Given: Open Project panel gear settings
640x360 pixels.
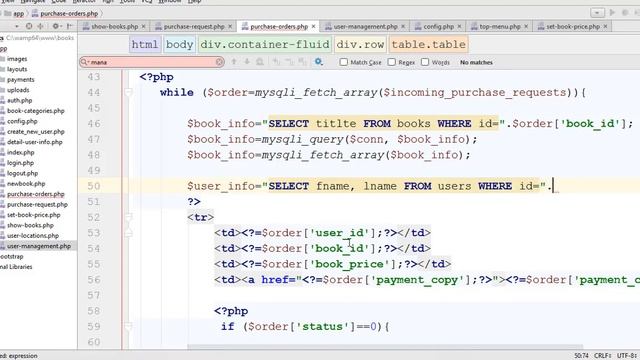Looking at the screenshot, I should (x=56, y=26).
